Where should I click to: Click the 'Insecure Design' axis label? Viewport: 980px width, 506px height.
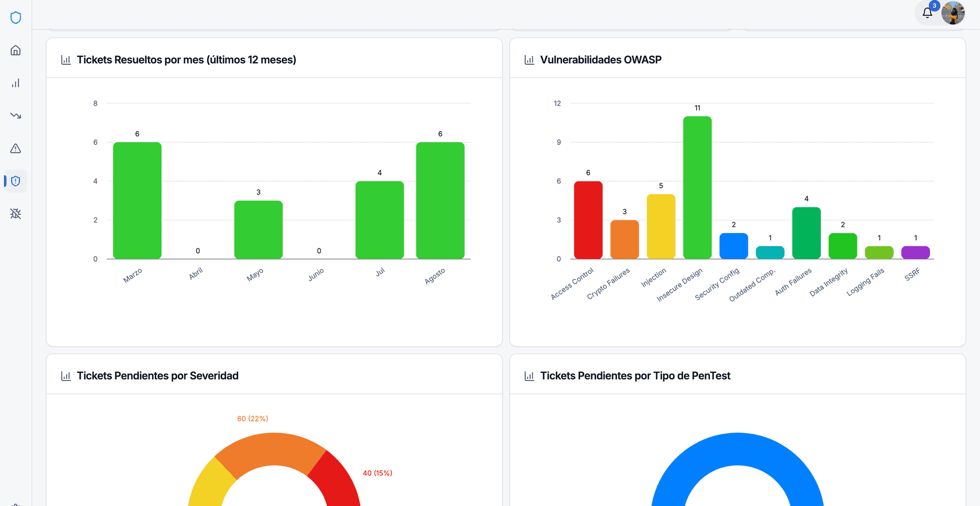click(679, 285)
